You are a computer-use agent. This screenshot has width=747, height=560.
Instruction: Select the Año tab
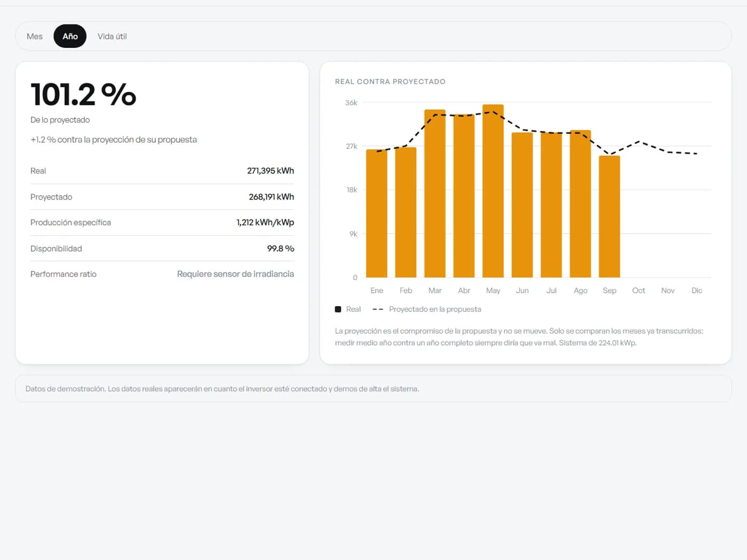pyautogui.click(x=70, y=36)
